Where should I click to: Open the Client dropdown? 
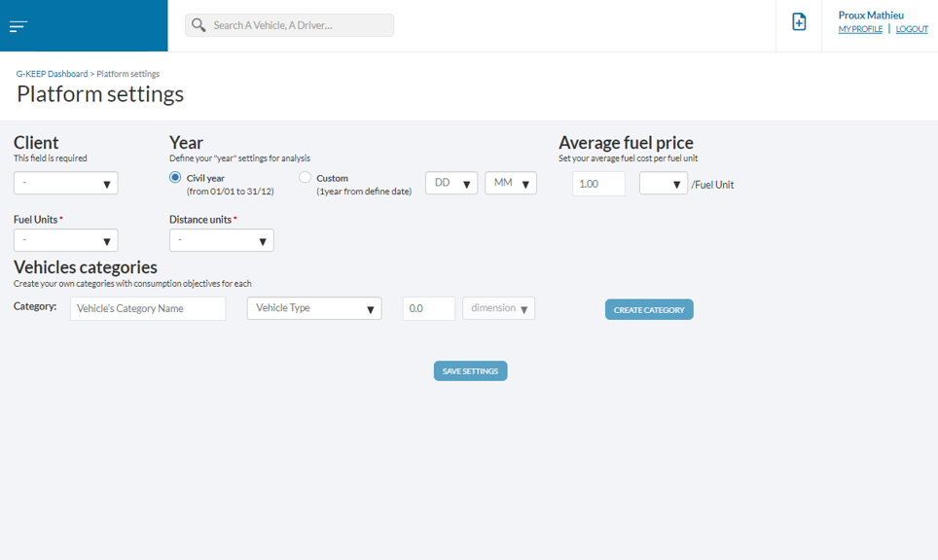[x=65, y=183]
